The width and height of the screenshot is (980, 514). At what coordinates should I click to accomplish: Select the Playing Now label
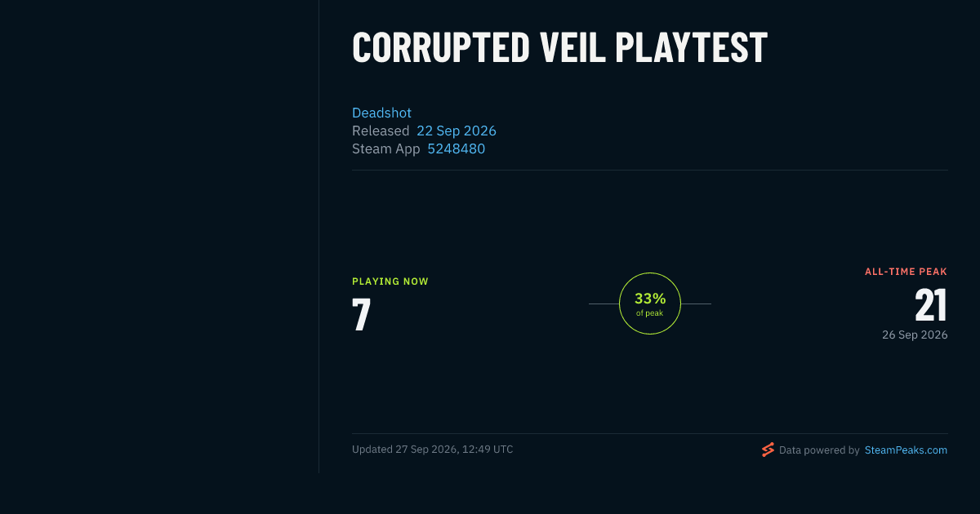(390, 281)
